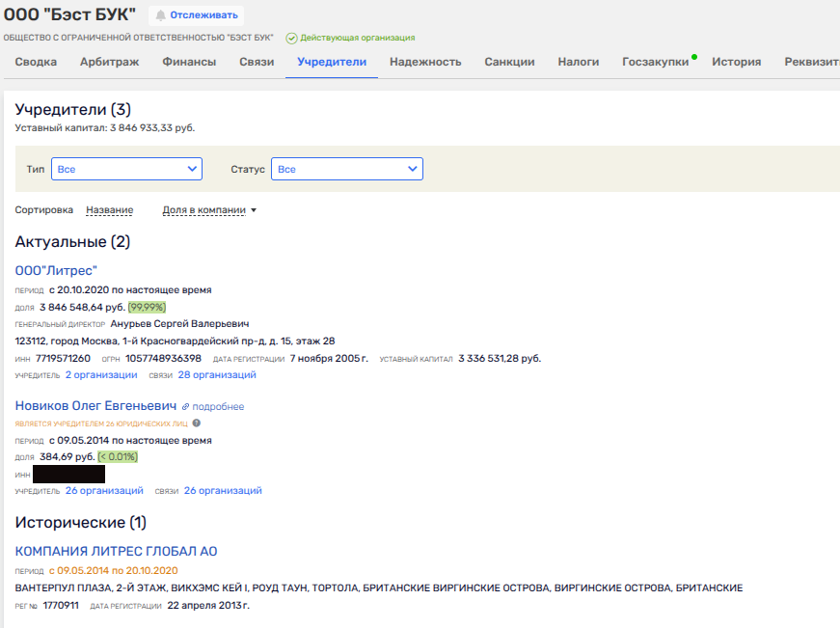The width and height of the screenshot is (840, 628).
Task: Open Новиков Олег Евгеньевич profile link
Action: click(x=95, y=406)
